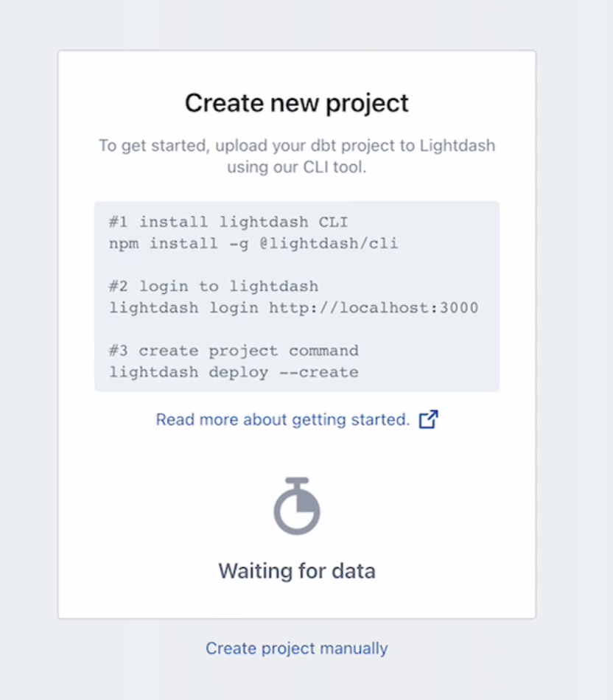This screenshot has height=700, width=613.
Task: Click the Create new project heading
Action: 296,102
